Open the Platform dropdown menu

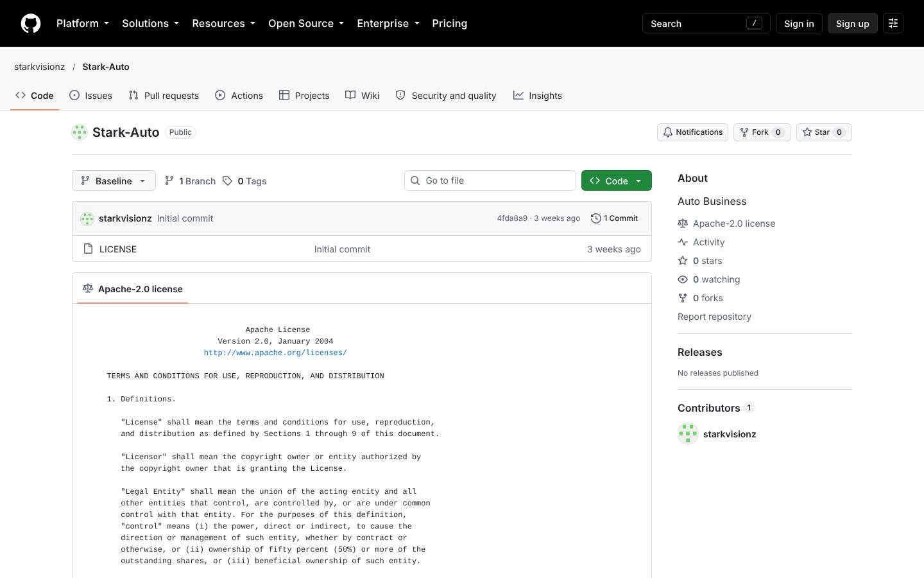click(x=83, y=24)
